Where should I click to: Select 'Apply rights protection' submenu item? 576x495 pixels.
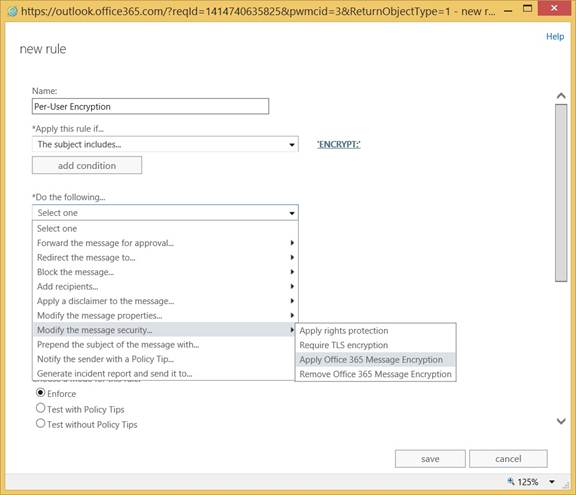click(x=375, y=331)
